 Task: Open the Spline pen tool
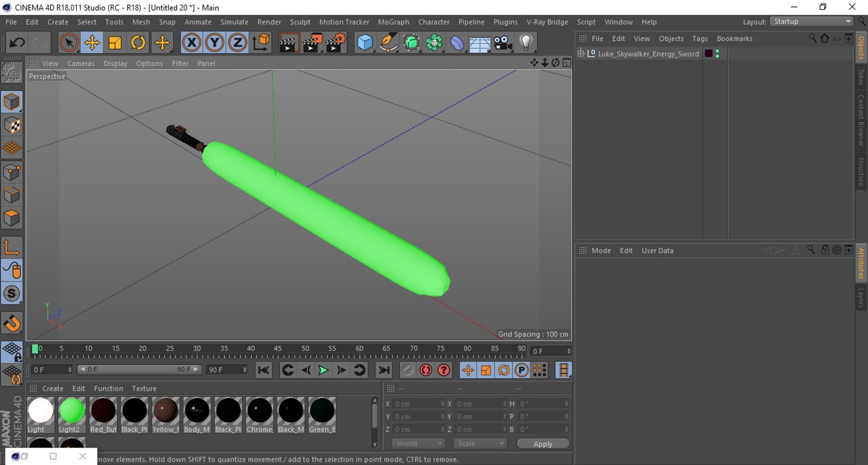pos(388,43)
